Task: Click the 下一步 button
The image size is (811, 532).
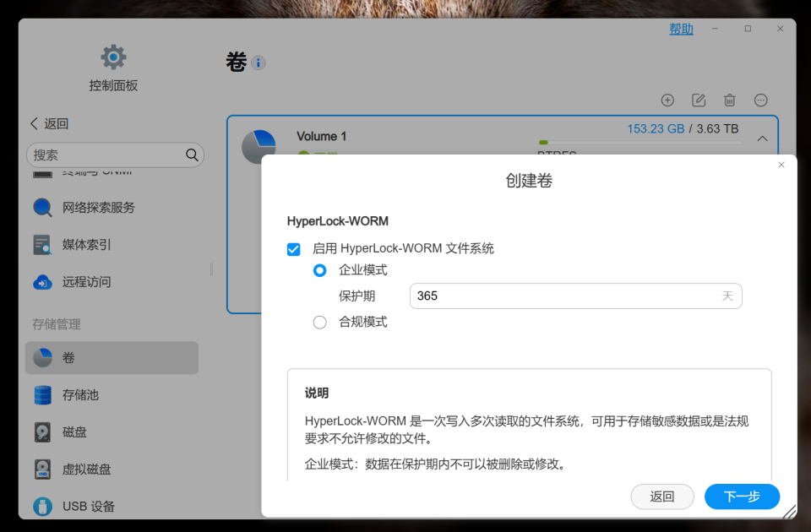Action: pos(742,497)
